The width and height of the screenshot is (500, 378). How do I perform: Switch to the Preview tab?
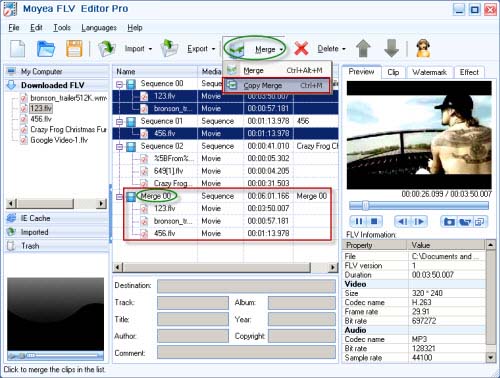point(361,72)
